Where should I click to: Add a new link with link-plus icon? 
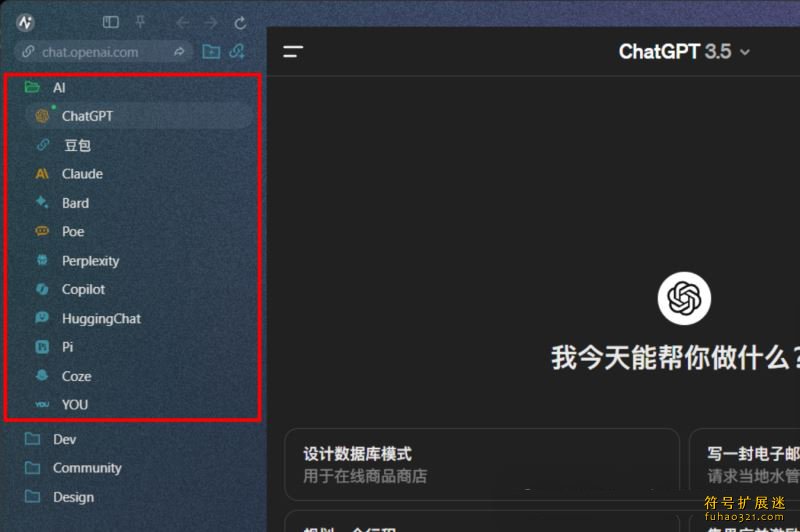[237, 52]
